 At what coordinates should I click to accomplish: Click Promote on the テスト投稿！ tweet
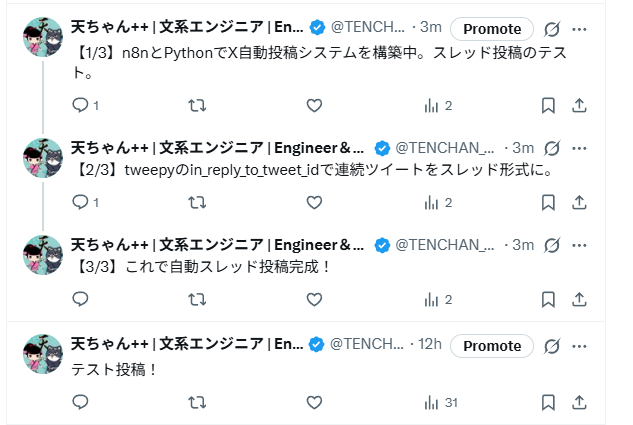[492, 346]
